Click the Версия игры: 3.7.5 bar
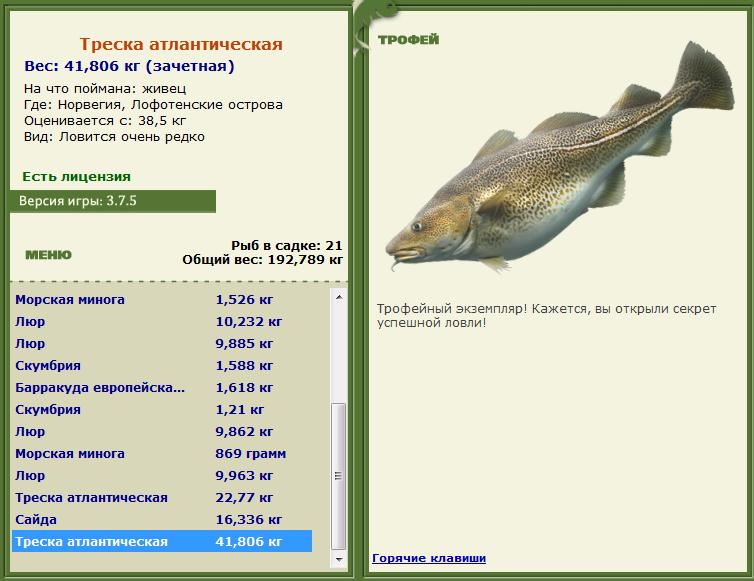Image resolution: width=754 pixels, height=581 pixels. [x=113, y=201]
